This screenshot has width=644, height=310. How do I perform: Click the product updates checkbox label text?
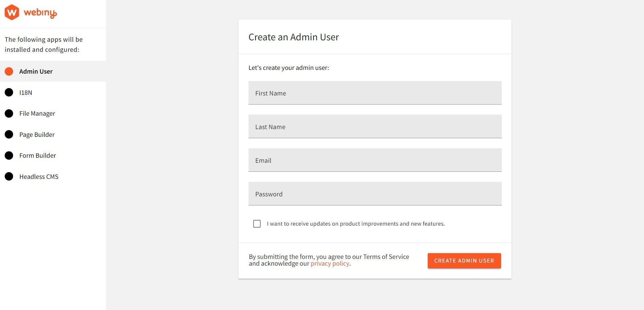tap(355, 224)
